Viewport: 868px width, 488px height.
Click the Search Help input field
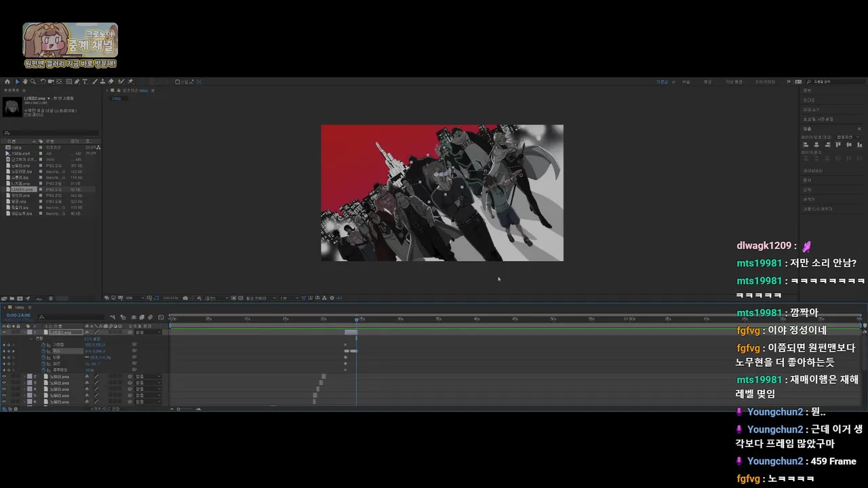835,82
